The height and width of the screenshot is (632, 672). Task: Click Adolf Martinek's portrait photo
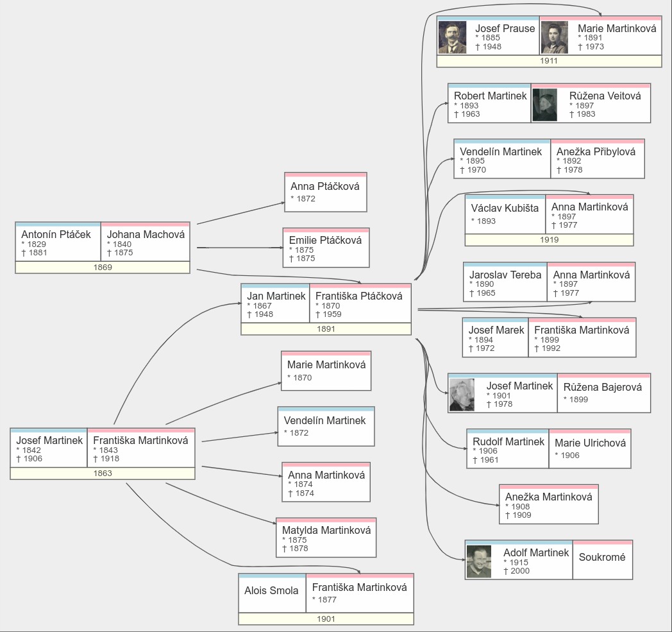click(x=479, y=561)
